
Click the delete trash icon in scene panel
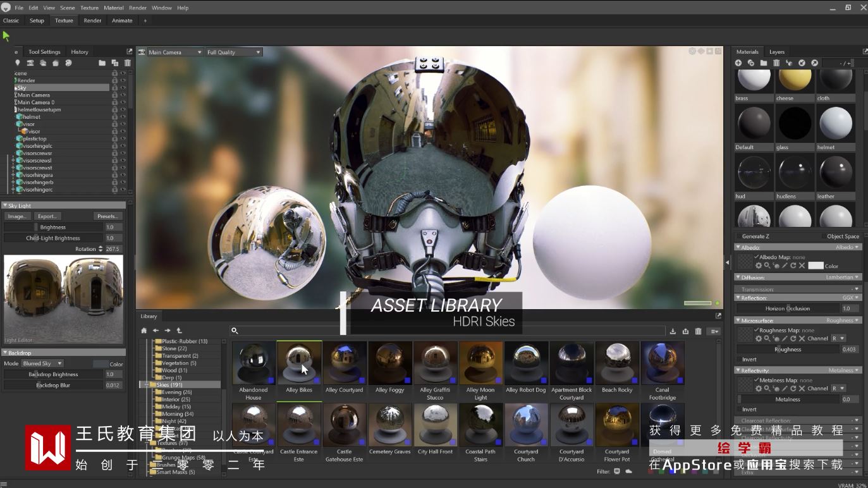(x=127, y=63)
